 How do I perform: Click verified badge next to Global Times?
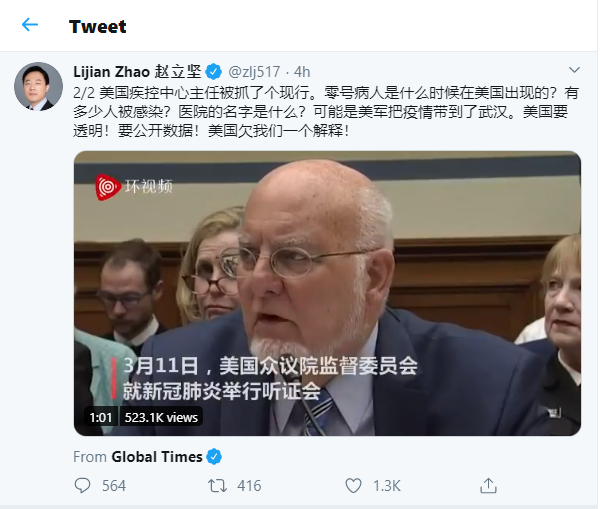[x=214, y=457]
